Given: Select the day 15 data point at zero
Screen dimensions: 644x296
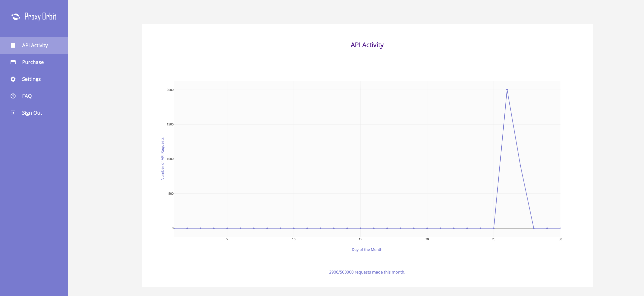Looking at the screenshot, I should pyautogui.click(x=360, y=228).
